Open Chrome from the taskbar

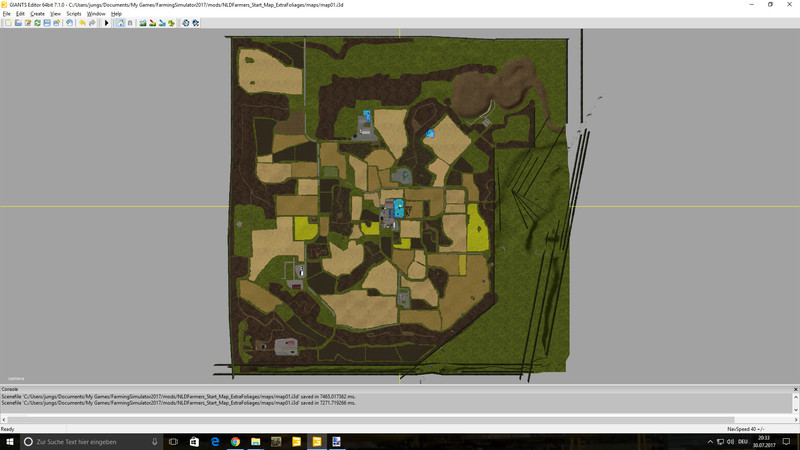(234, 441)
